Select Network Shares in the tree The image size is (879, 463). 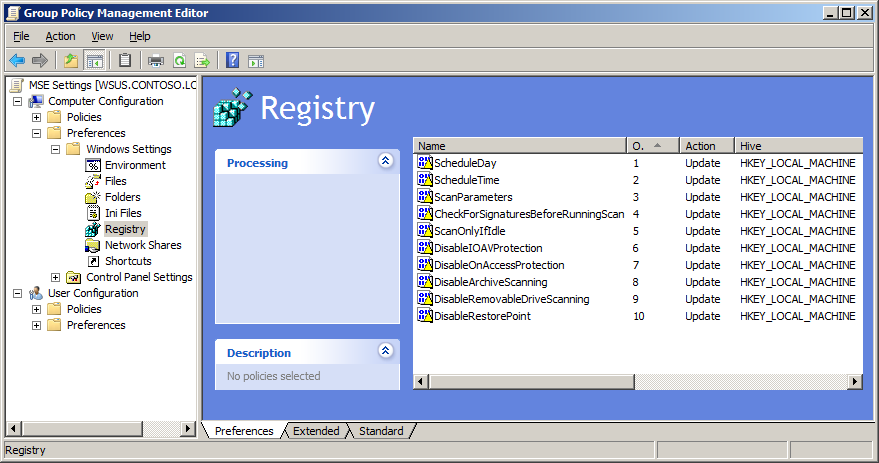click(x=143, y=245)
